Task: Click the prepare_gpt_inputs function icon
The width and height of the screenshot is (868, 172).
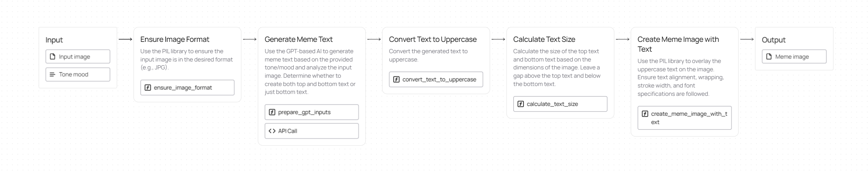Action: (272, 112)
